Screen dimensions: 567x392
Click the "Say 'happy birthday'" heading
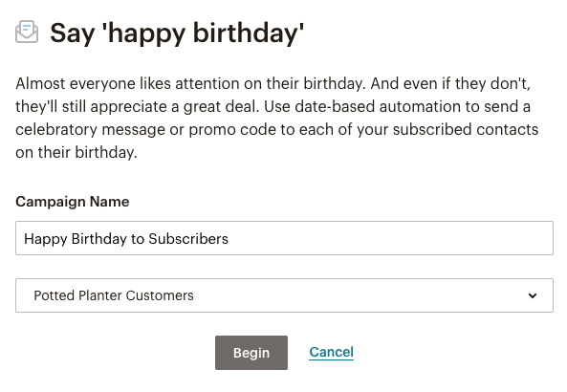[177, 33]
